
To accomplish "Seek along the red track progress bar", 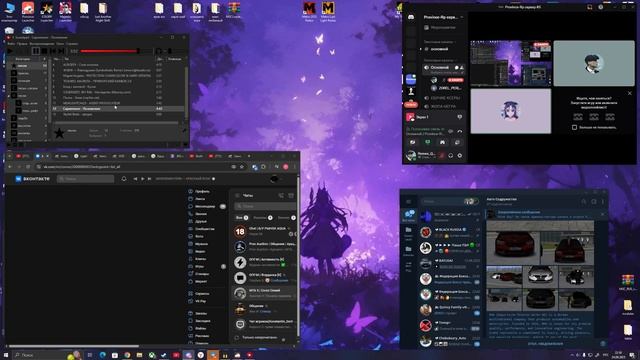I will tap(110, 51).
